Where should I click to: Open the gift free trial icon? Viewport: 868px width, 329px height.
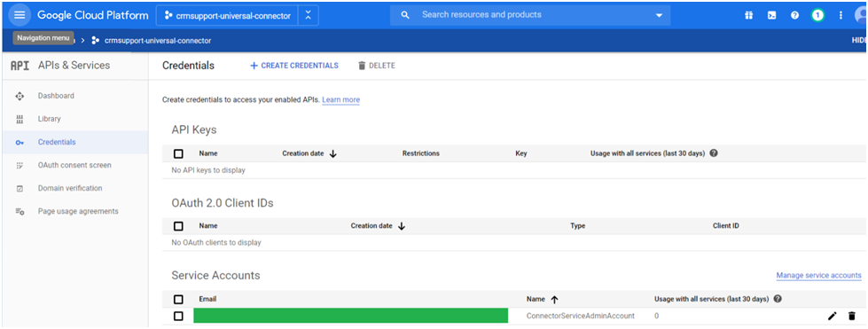(748, 15)
